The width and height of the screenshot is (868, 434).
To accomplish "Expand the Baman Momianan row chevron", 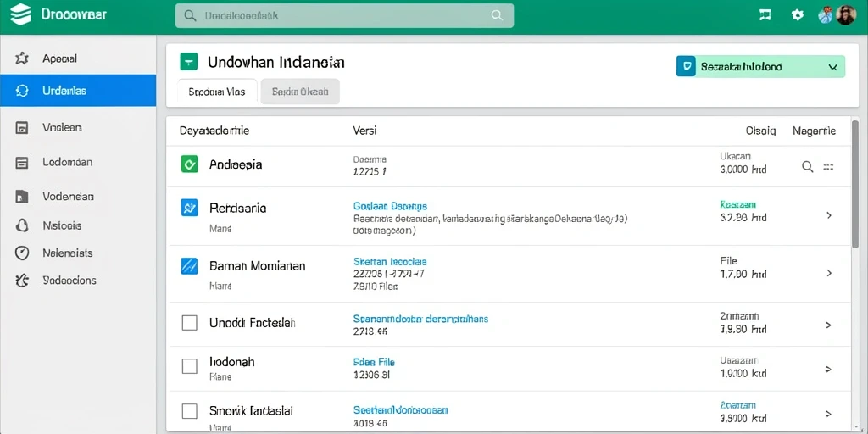I will tap(829, 273).
